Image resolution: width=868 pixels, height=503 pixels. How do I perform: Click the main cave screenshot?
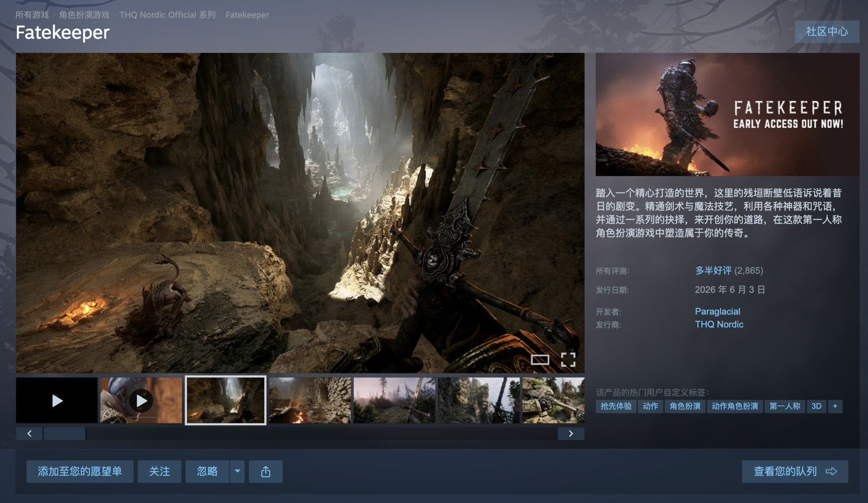tap(300, 213)
